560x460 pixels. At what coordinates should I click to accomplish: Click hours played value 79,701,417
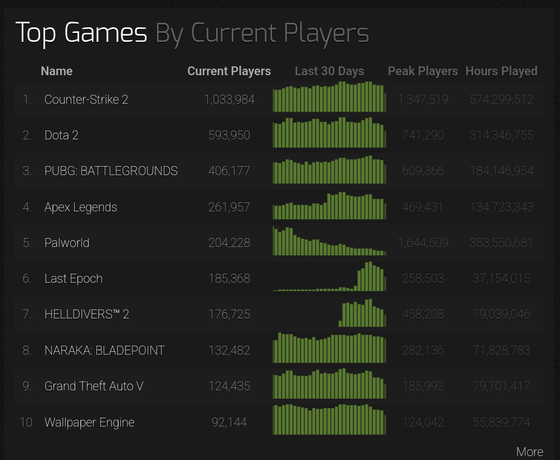501,386
